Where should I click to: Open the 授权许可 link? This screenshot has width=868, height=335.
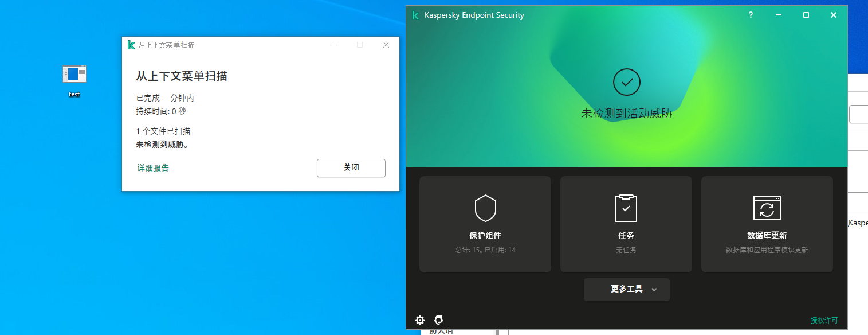824,320
